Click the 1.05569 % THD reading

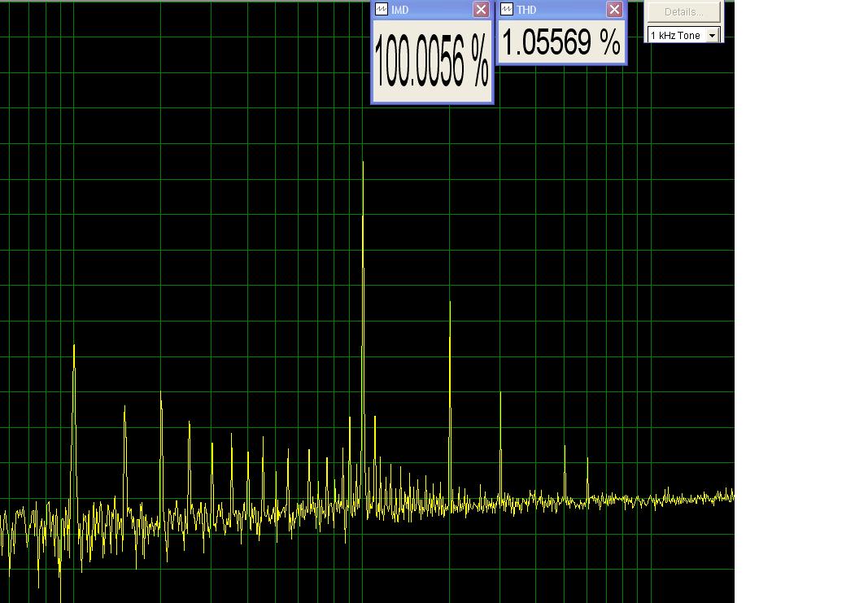[561, 42]
